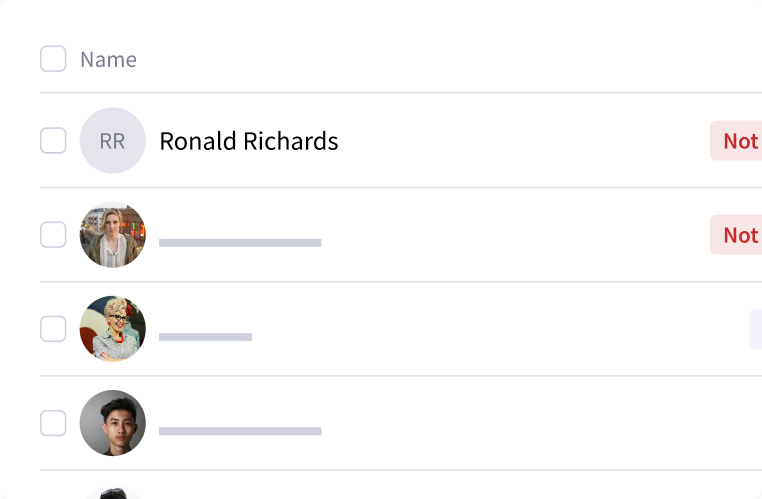Click avatar of woman with red glasses
Viewport: 762px width, 499px height.
tap(112, 329)
